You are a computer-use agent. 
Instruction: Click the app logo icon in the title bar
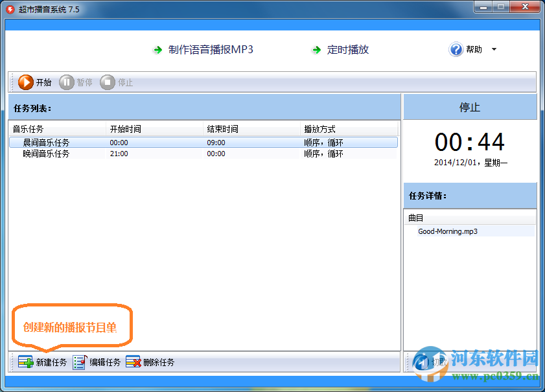10,9
